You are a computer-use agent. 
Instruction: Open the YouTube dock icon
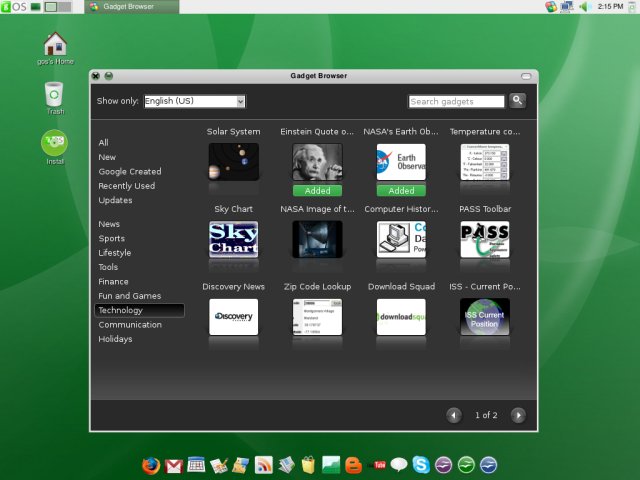378,465
